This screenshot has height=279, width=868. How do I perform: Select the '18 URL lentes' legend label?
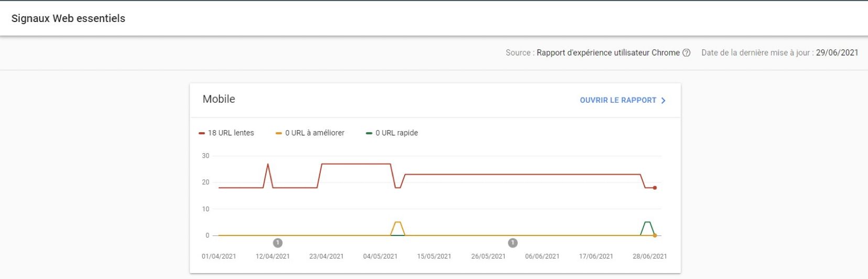(x=231, y=133)
